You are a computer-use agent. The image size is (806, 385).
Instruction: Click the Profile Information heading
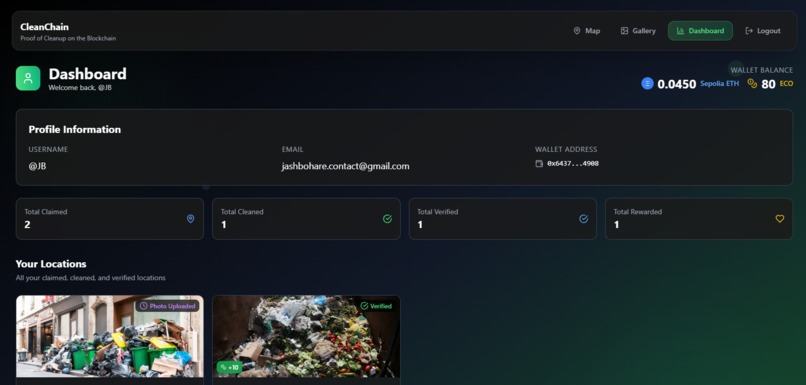(75, 130)
